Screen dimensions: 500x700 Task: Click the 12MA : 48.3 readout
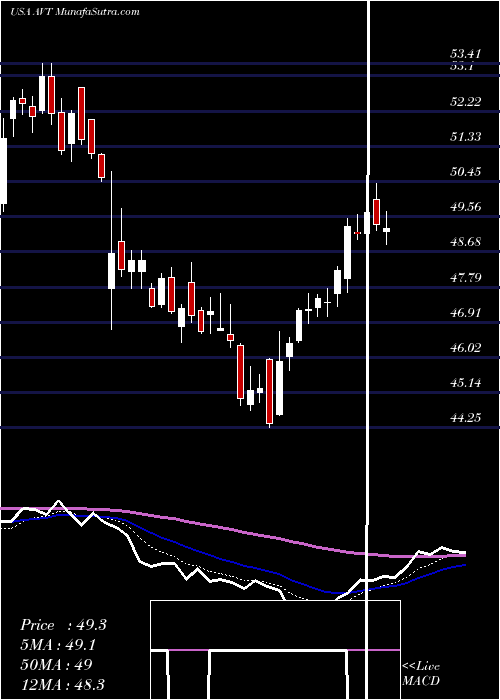pyautogui.click(x=62, y=684)
